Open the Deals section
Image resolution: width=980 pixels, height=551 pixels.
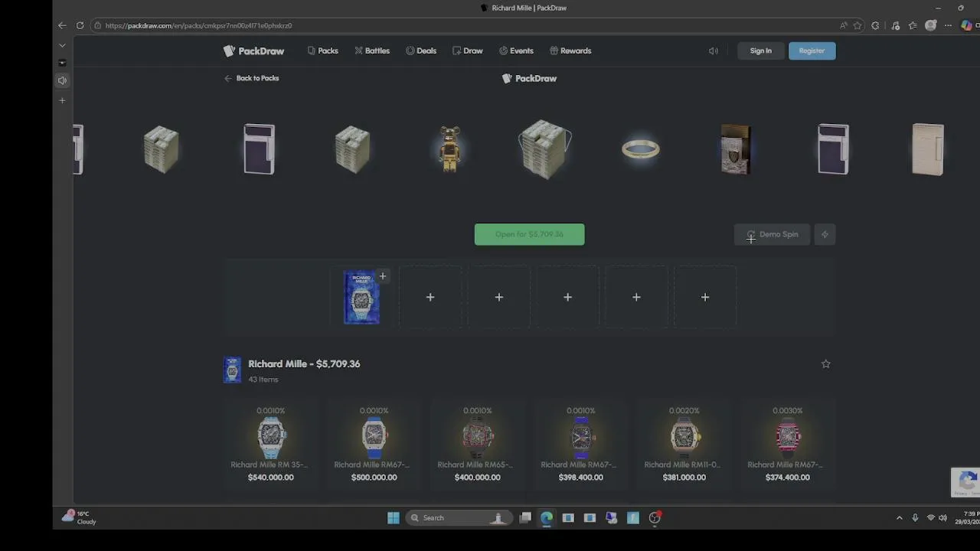[421, 51]
